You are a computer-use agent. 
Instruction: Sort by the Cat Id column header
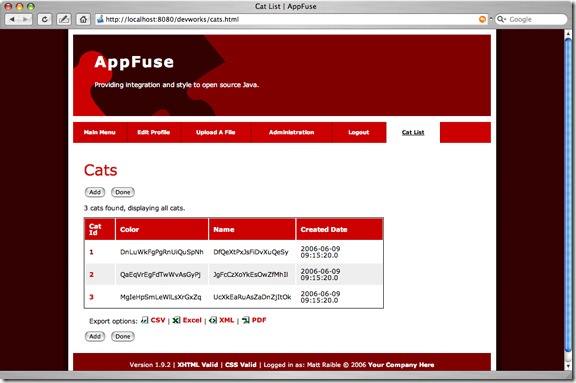pyautogui.click(x=100, y=229)
